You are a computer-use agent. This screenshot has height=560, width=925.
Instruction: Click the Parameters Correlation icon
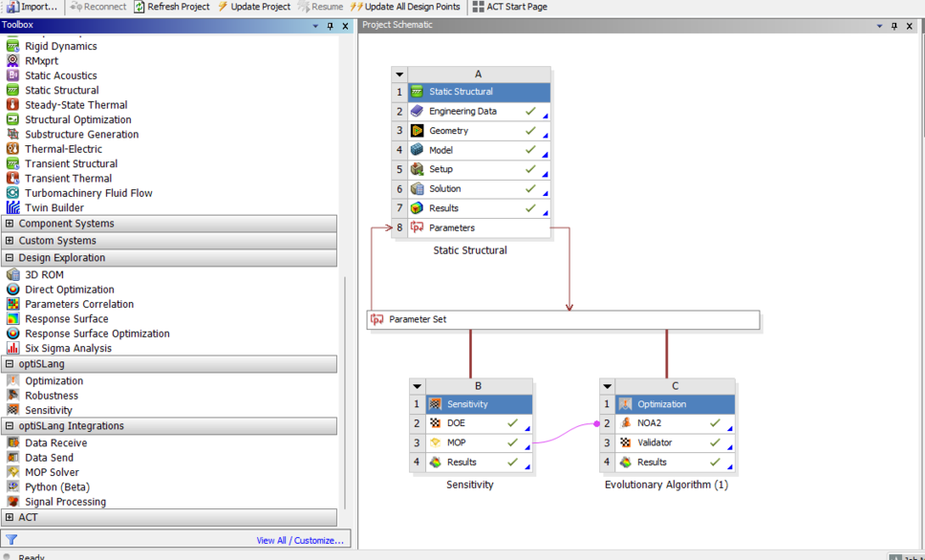12,305
